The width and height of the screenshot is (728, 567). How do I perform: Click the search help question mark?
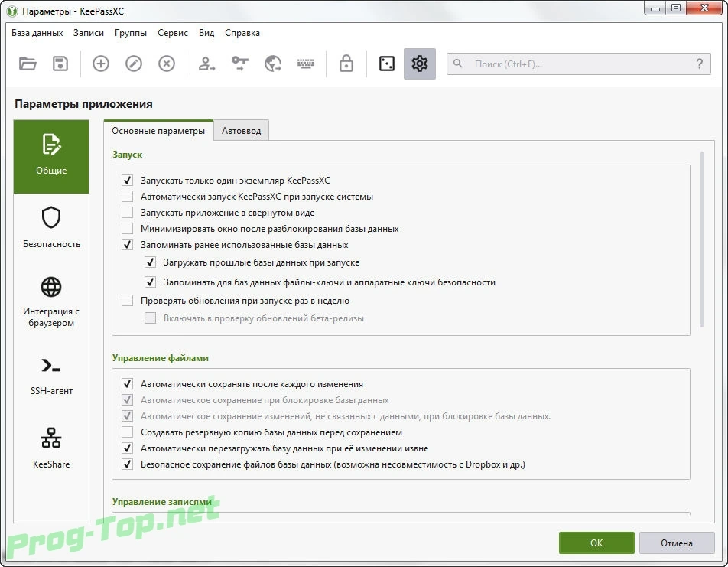(x=700, y=64)
